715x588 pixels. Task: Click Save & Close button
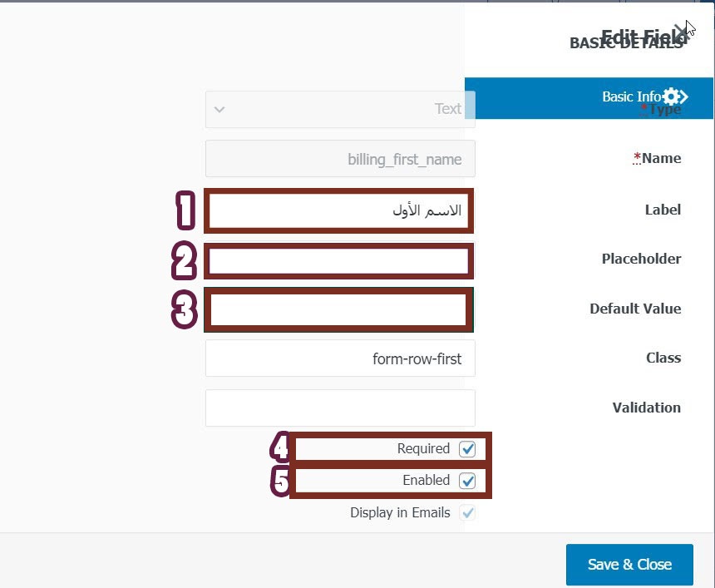tap(629, 564)
